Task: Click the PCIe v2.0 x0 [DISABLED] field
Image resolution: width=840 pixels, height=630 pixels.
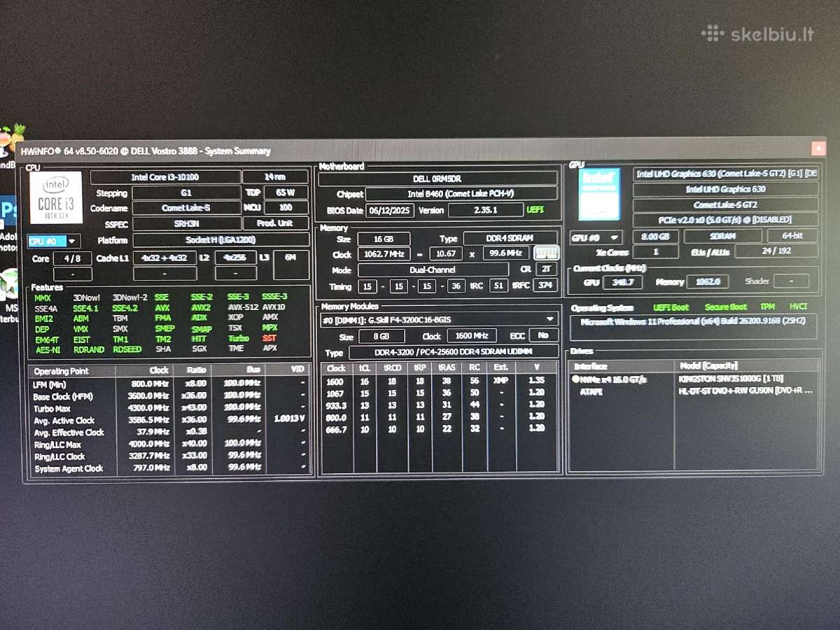Action: [725, 220]
